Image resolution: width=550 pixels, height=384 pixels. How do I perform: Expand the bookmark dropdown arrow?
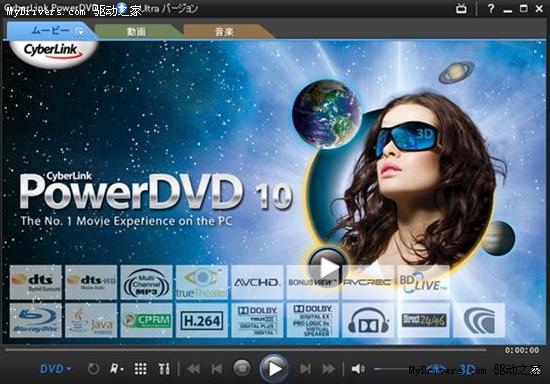coord(122,369)
